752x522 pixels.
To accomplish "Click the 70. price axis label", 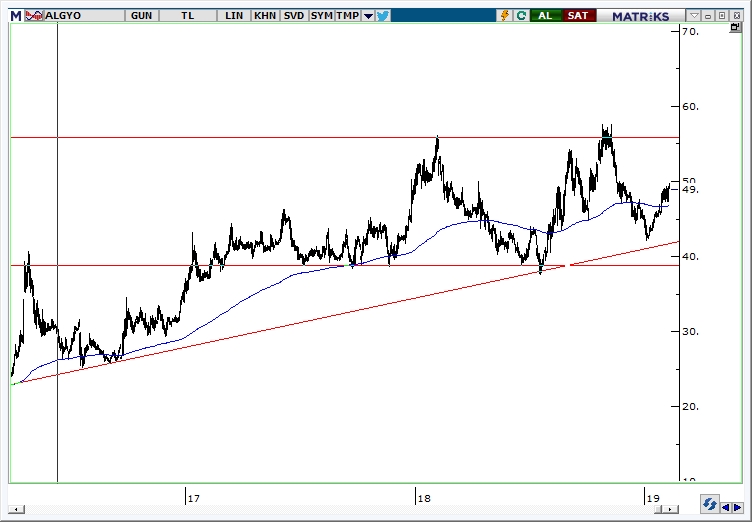I will [x=691, y=32].
